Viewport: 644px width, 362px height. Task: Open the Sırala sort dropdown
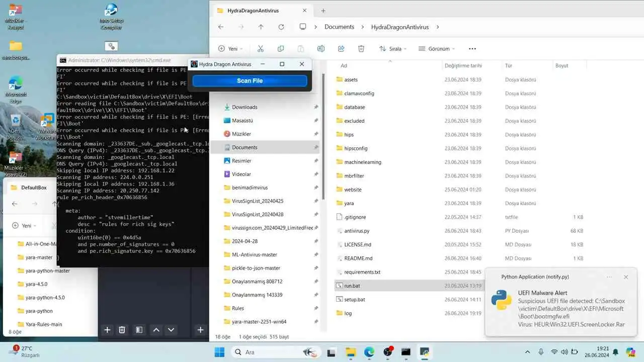tap(393, 49)
